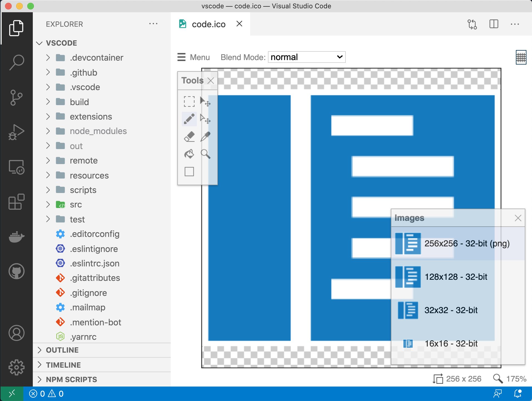Open the GitHub view
Image resolution: width=532 pixels, height=401 pixels.
[x=16, y=271]
